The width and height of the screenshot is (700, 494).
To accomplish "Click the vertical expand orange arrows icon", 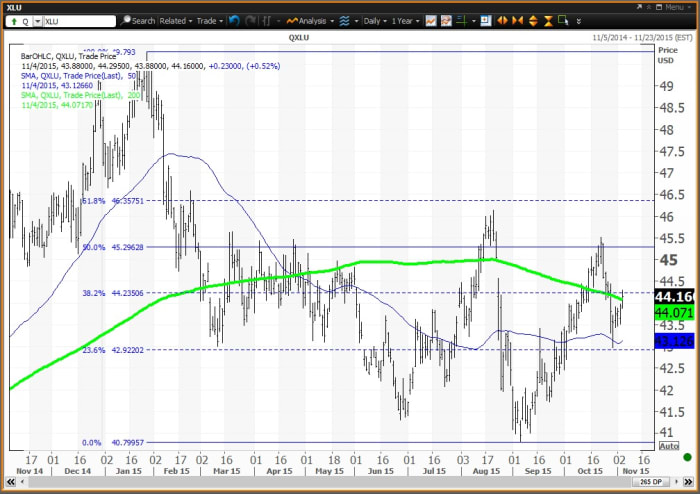I will (x=534, y=20).
